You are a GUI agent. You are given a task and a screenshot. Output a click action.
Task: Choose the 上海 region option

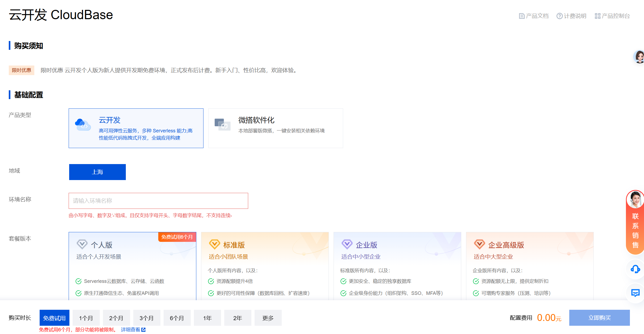97,172
